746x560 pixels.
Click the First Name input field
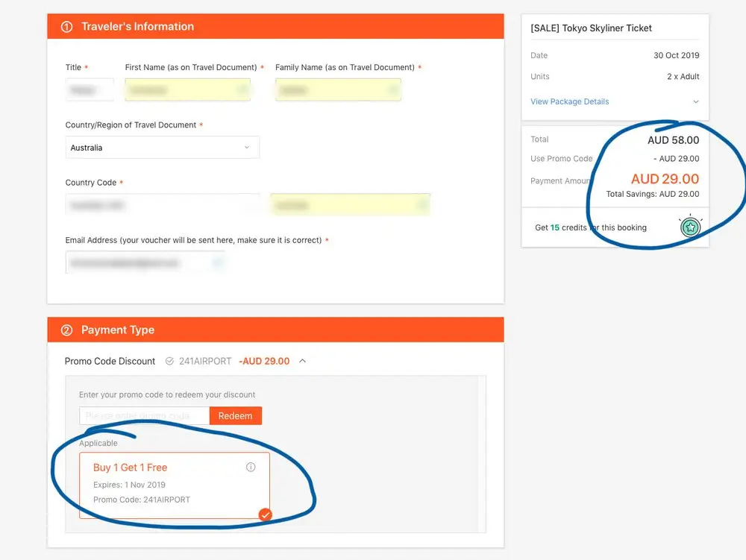(x=187, y=89)
